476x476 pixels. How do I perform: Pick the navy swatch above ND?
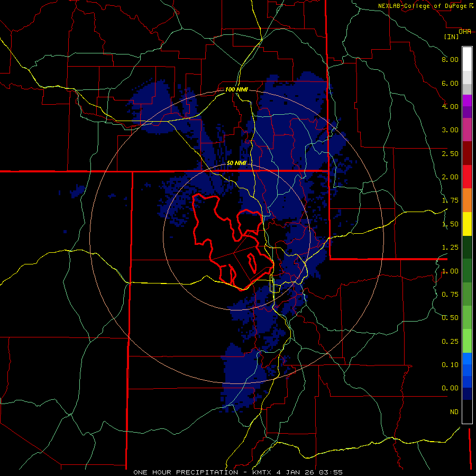click(467, 394)
